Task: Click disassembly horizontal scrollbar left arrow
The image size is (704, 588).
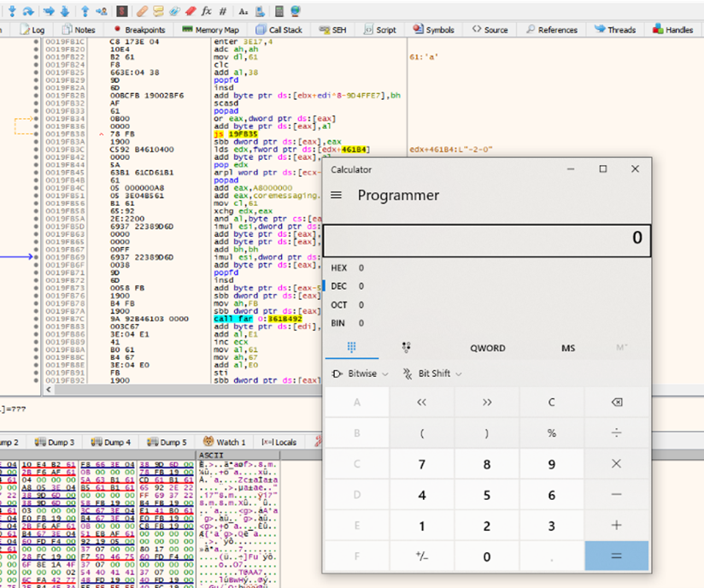Action: [49, 390]
